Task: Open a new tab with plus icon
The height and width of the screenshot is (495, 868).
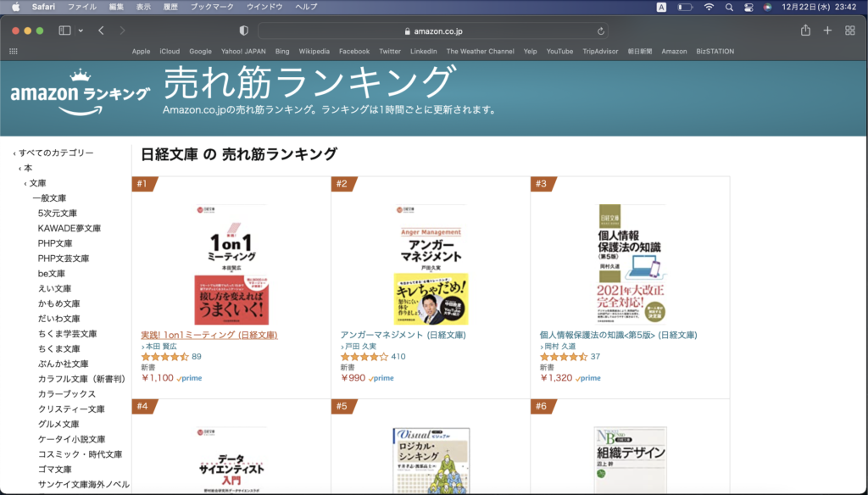Action: click(x=828, y=31)
